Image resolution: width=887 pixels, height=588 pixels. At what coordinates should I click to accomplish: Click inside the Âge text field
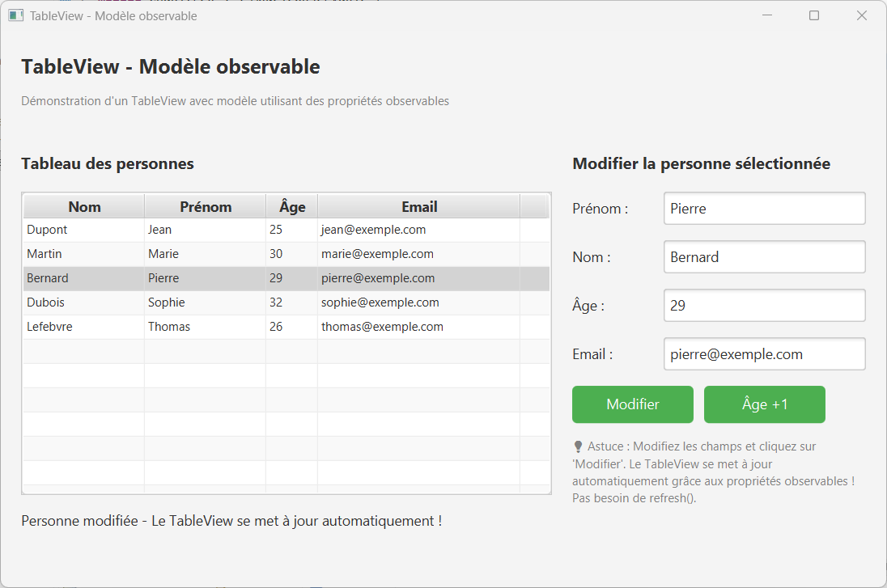[764, 305]
